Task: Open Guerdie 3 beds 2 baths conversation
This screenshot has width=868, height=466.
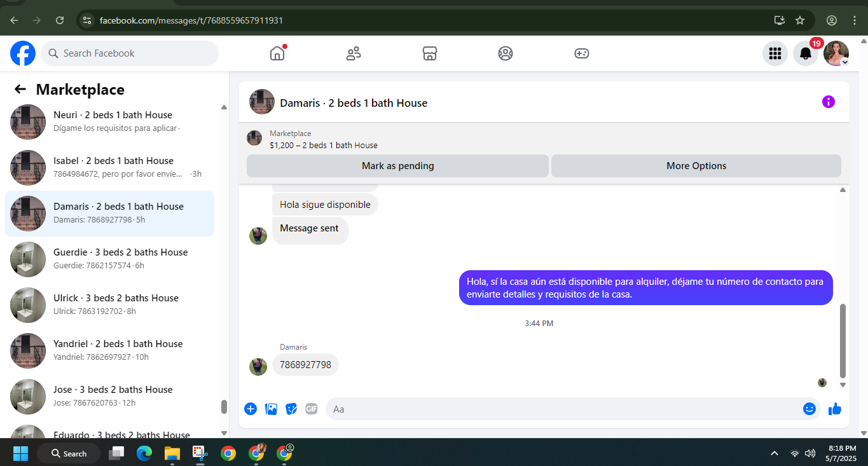Action: [x=109, y=259]
